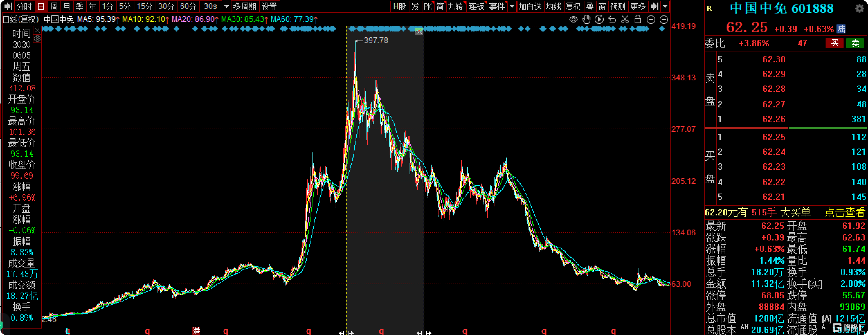Viewport: 868px width, 335px height.
Task: Toggle the unlock padlock icon
Action: point(637,20)
